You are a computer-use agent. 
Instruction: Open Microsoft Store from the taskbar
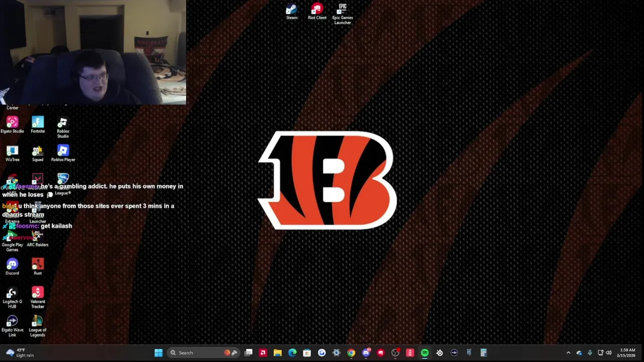coord(307,353)
